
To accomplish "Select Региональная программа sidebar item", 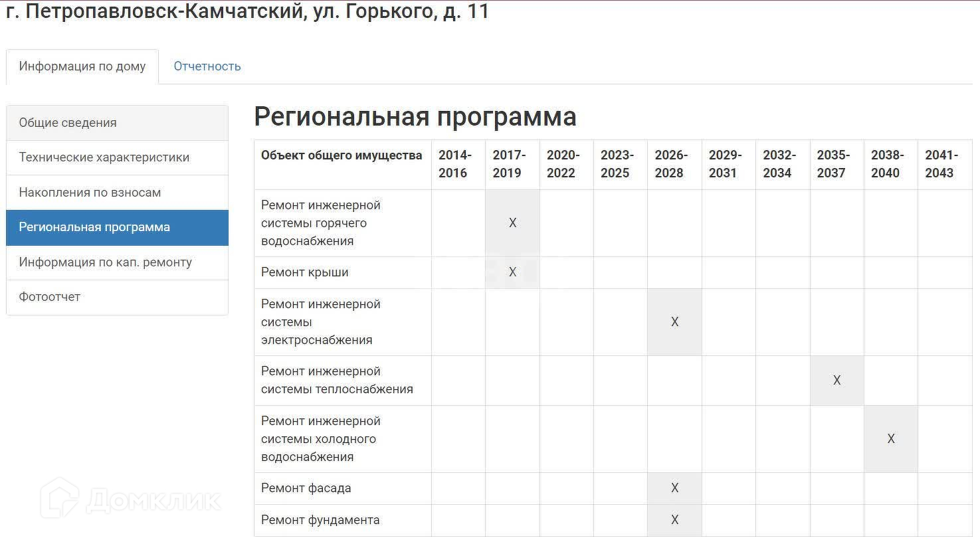I will click(118, 227).
